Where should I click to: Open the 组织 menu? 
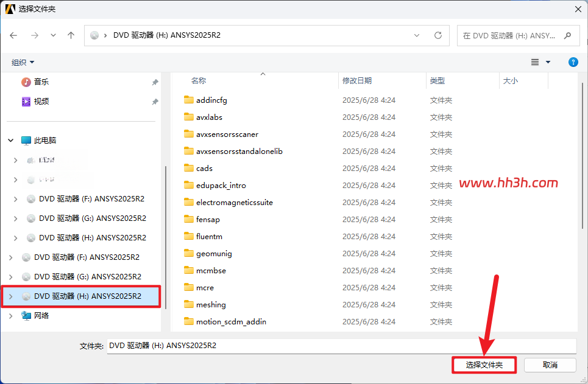coord(23,62)
